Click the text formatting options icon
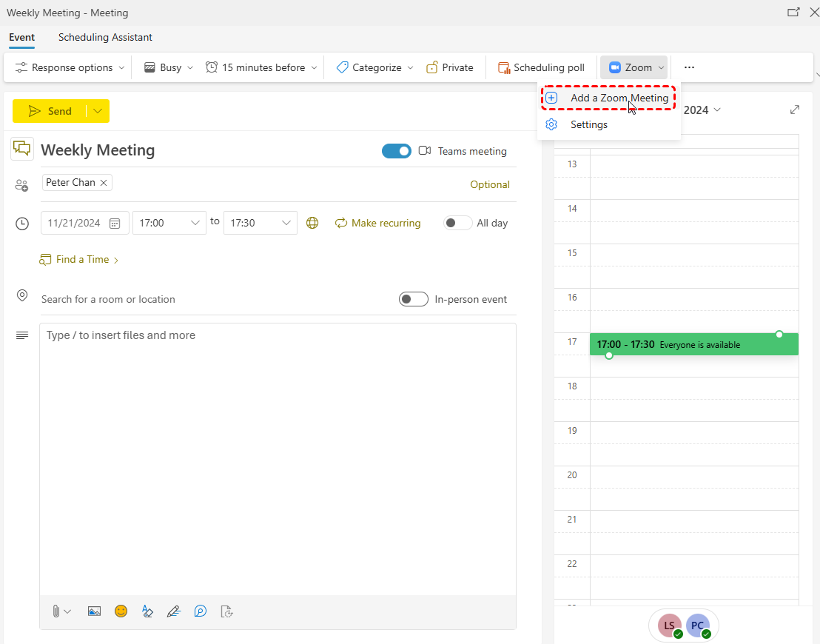Screen dimensions: 820x644 tap(147, 611)
